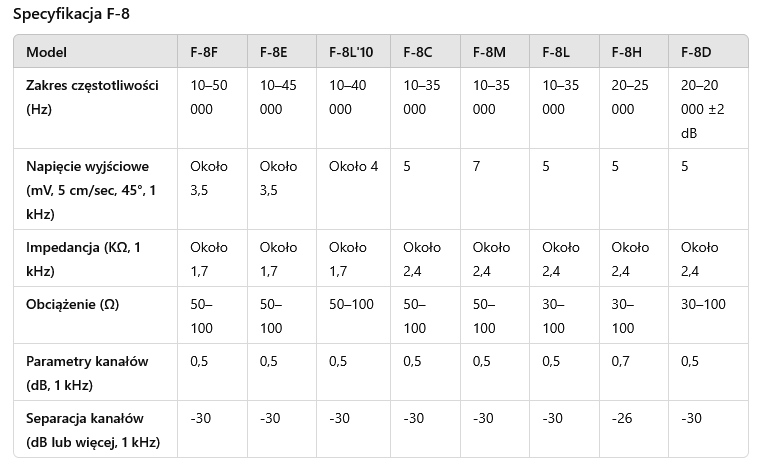
Task: Click the Specyfikacja F-8 heading
Action: pos(71,14)
